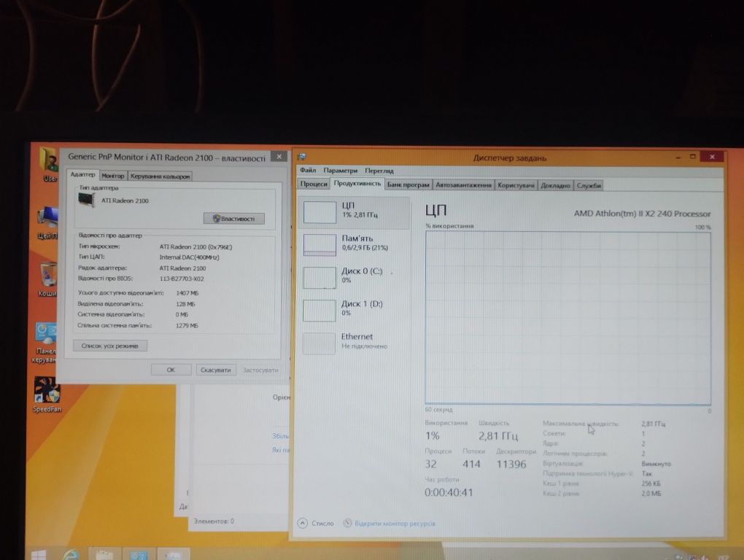Switch to the Докладно tab

click(x=555, y=185)
